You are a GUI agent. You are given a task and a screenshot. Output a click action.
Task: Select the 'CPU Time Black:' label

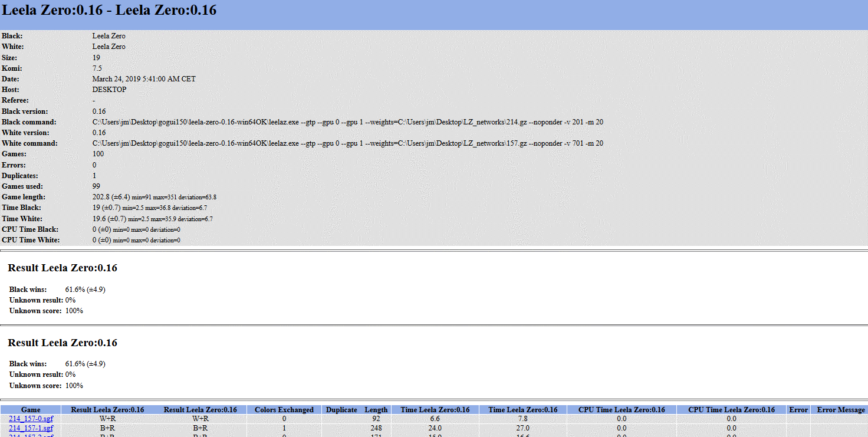30,229
